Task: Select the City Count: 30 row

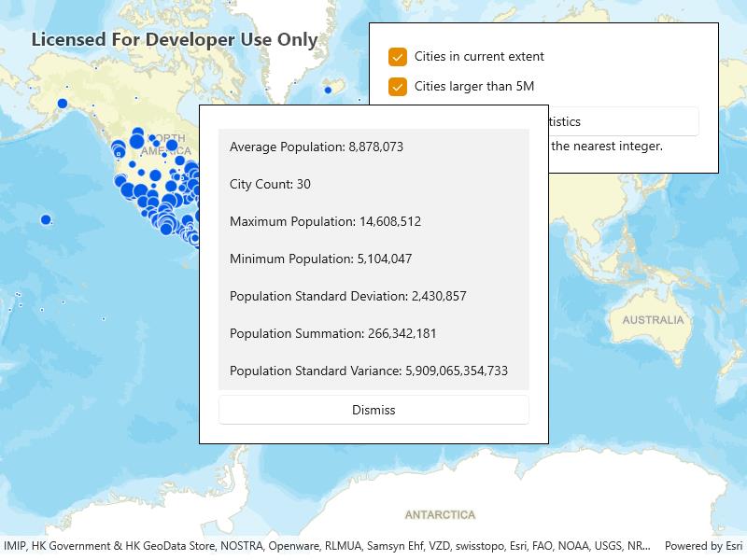Action: (373, 184)
